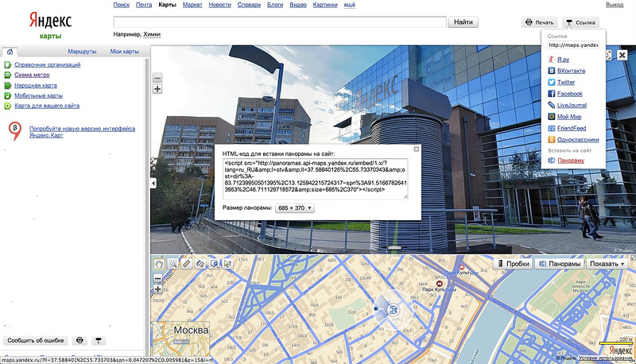Click the Москва overview minimap thumbnail
636x364 pixels.
pos(180,339)
